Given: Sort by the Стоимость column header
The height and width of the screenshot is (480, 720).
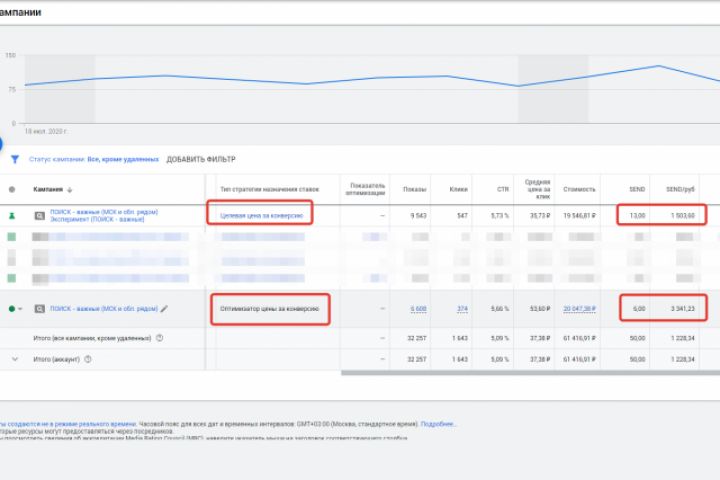Looking at the screenshot, I should (579, 189).
